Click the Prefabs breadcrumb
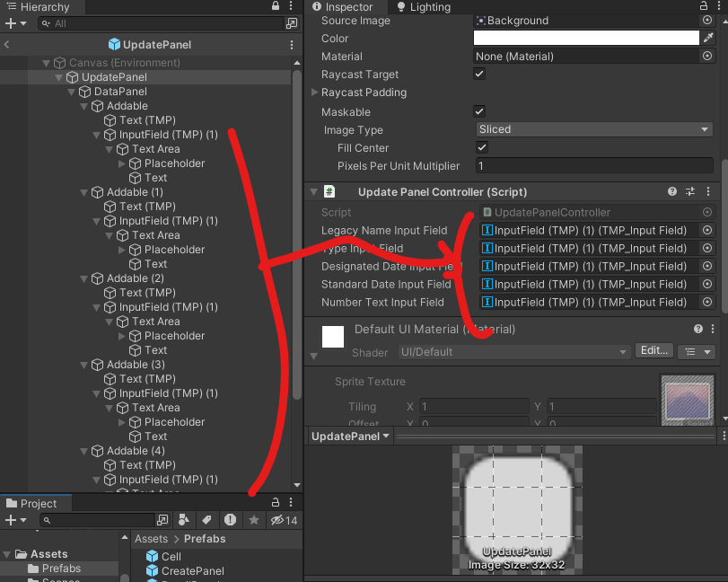 (x=205, y=538)
